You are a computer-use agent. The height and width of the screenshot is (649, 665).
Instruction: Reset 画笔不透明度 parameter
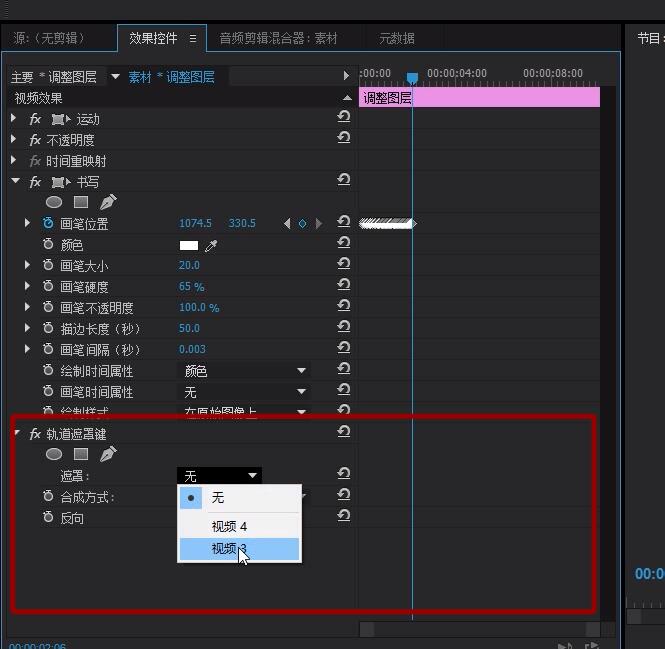[x=344, y=305]
